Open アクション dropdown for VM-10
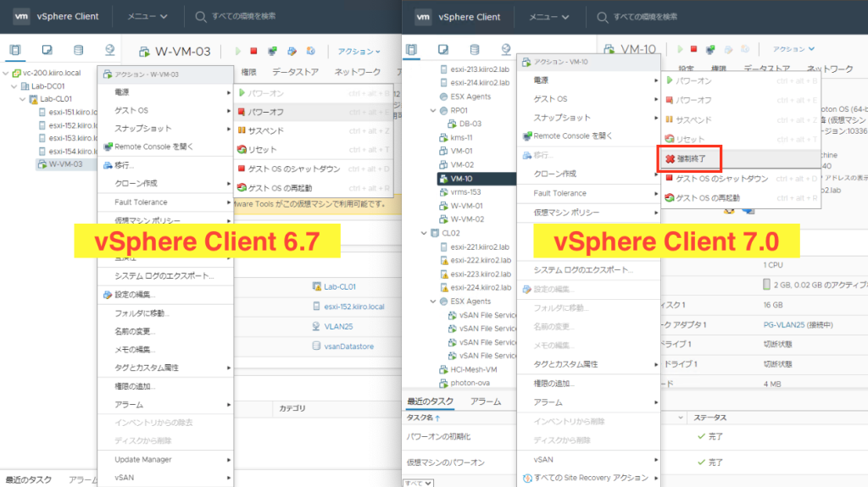The image size is (868, 487). pos(793,49)
